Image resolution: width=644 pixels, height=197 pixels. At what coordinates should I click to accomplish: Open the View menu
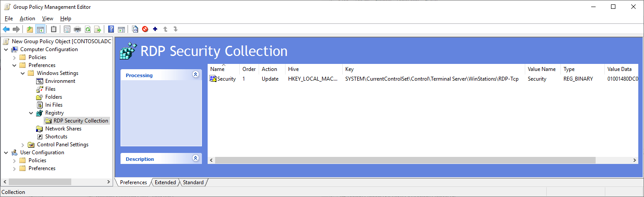(x=48, y=19)
